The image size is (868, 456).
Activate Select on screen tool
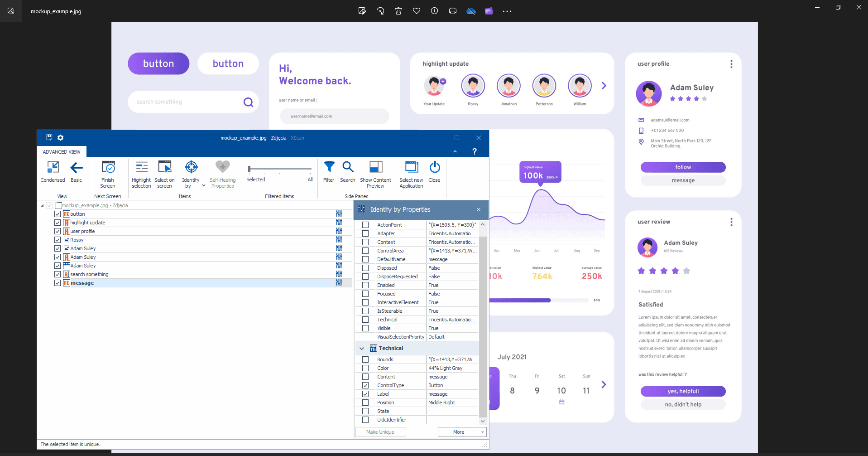pyautogui.click(x=164, y=167)
